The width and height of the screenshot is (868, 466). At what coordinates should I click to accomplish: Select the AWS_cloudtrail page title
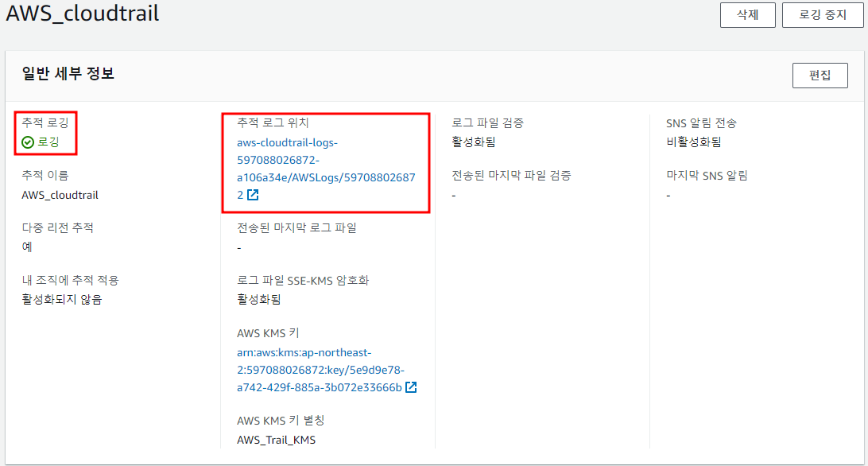pos(83,14)
